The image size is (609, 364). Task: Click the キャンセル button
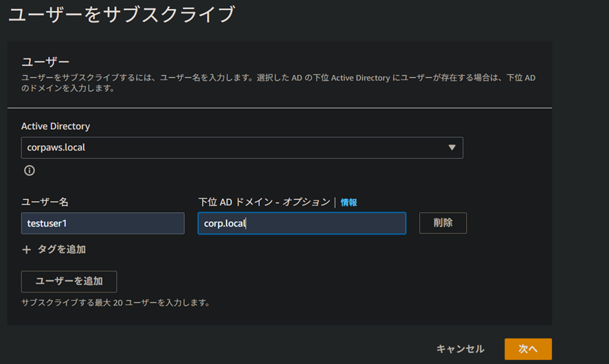click(x=461, y=349)
